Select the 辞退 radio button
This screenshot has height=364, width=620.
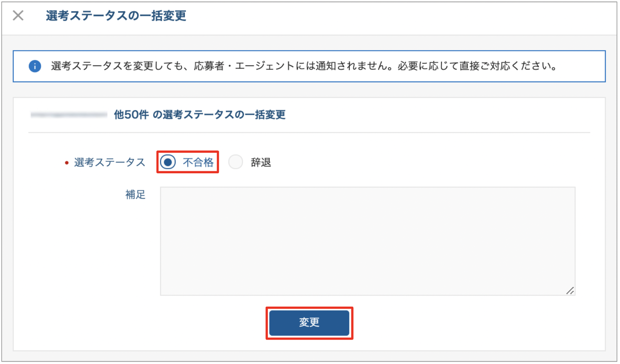[235, 162]
